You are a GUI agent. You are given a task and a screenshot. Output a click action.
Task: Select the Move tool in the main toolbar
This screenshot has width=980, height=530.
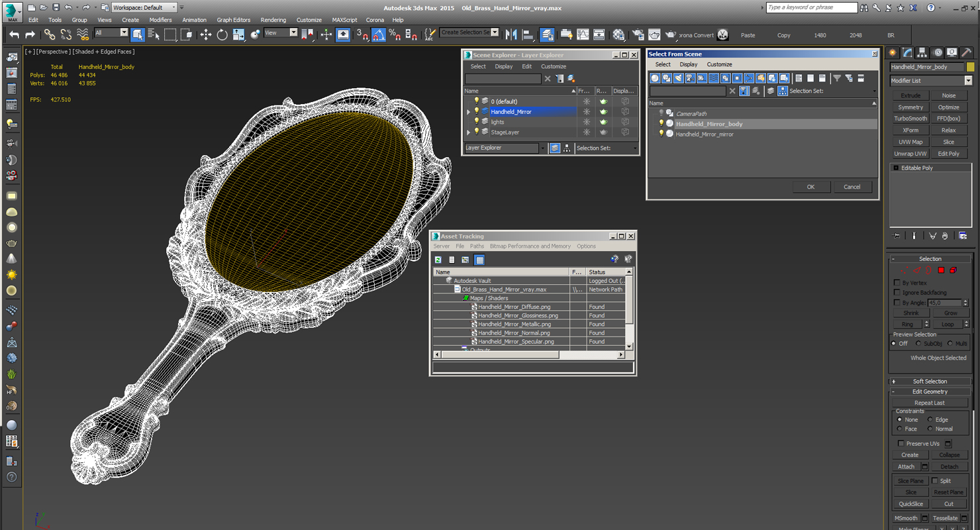[206, 34]
